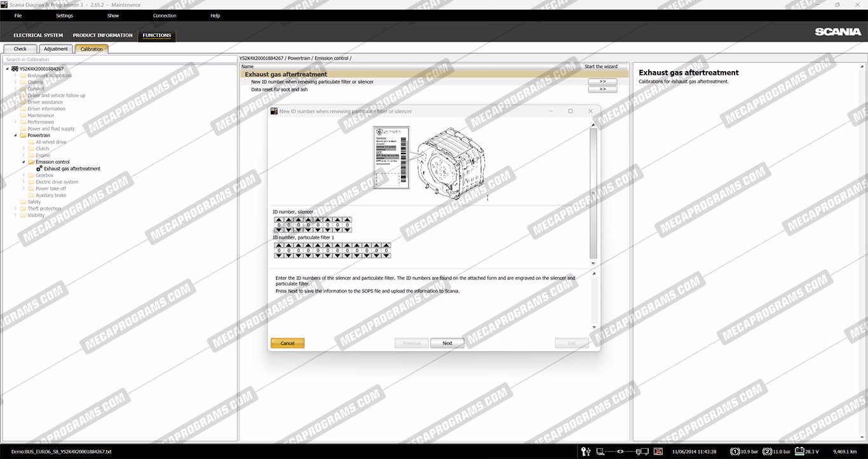Click the 9,469.1 km odometer reading
868x459 pixels.
point(845,451)
